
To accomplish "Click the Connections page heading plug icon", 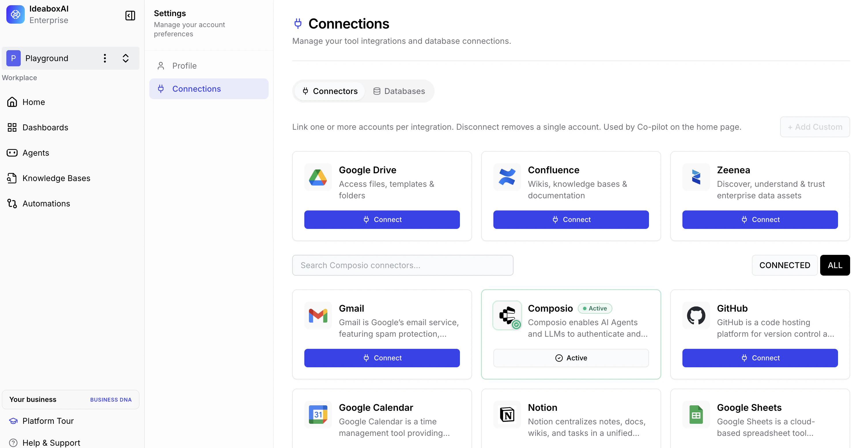I will [x=298, y=24].
